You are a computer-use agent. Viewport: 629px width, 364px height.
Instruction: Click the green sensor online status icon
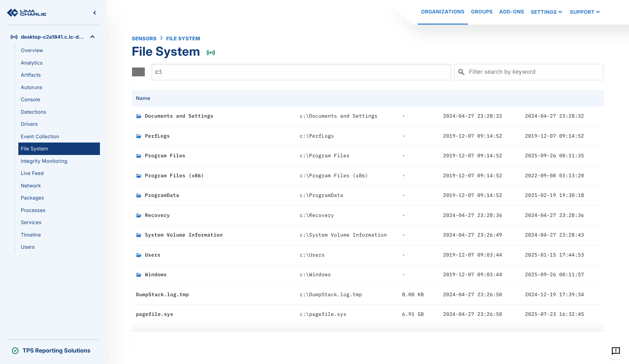tap(211, 52)
